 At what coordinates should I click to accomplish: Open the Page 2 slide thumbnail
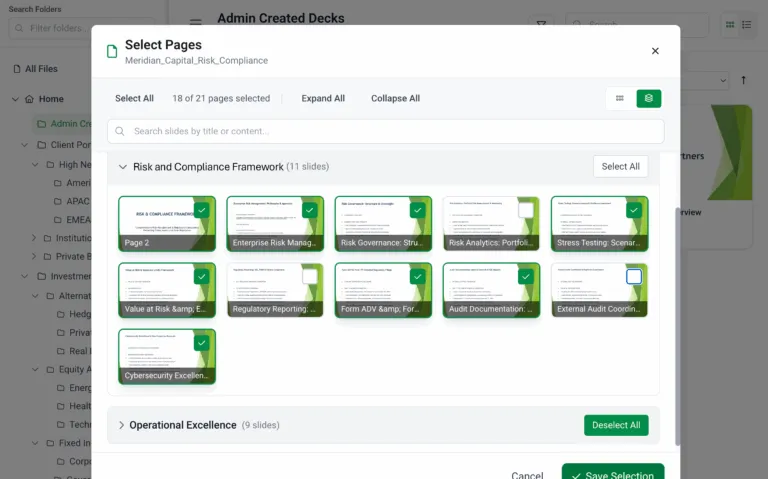pos(167,224)
